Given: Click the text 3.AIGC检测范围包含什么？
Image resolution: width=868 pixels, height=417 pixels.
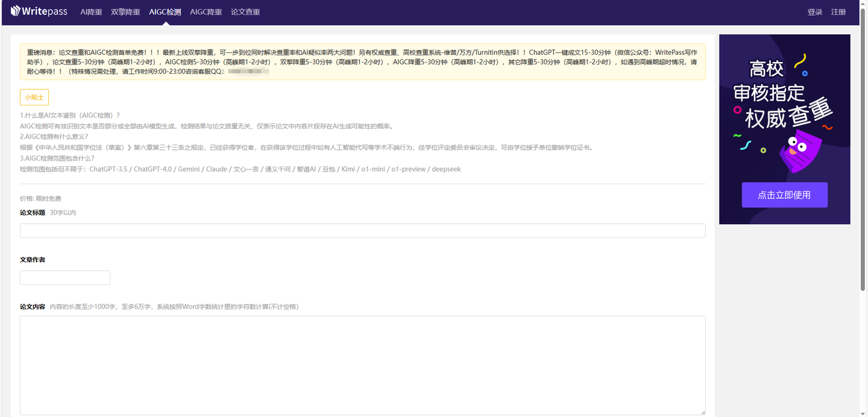Looking at the screenshot, I should pyautogui.click(x=57, y=158).
